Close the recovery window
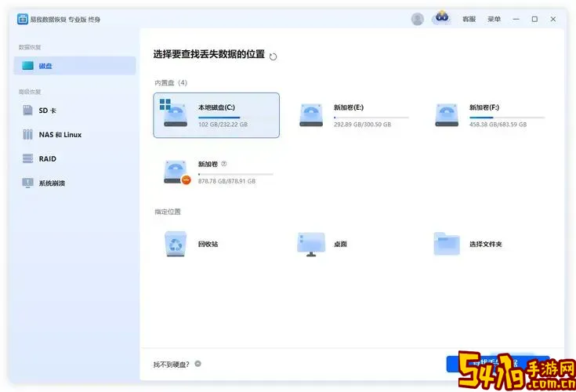The width and height of the screenshot is (576, 392). pos(552,19)
